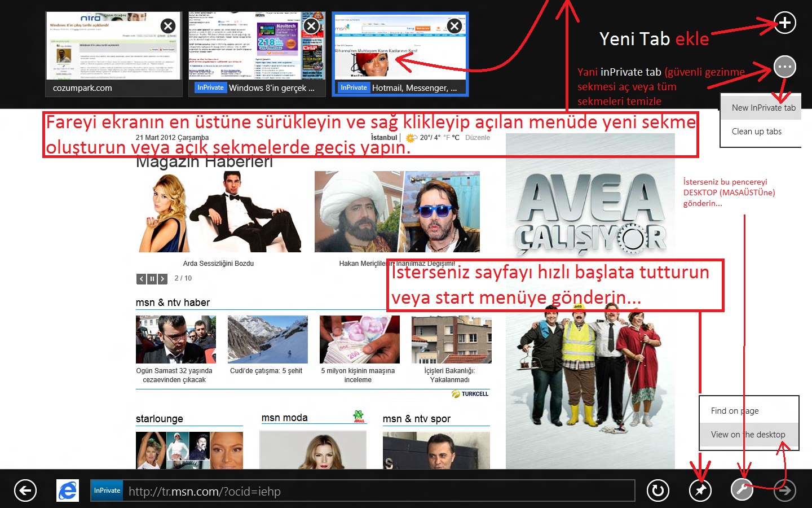The image size is (812, 508).
Task: Click the 21 Mart 2012 Çarşamba date text
Action: (172, 138)
